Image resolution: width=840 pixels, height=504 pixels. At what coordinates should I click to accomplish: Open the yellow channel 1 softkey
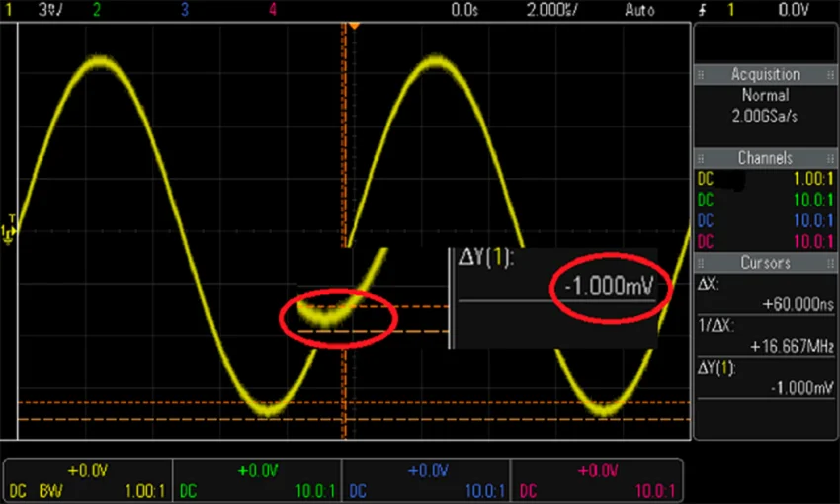click(87, 480)
